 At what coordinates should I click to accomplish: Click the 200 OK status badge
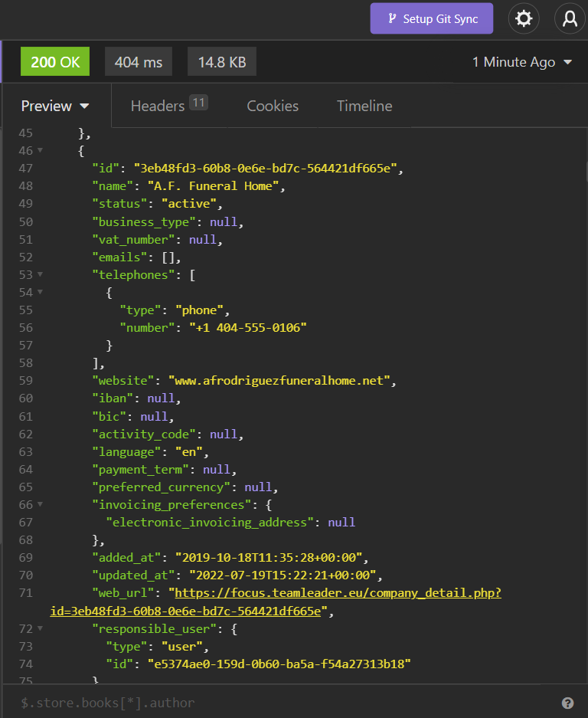(x=55, y=61)
